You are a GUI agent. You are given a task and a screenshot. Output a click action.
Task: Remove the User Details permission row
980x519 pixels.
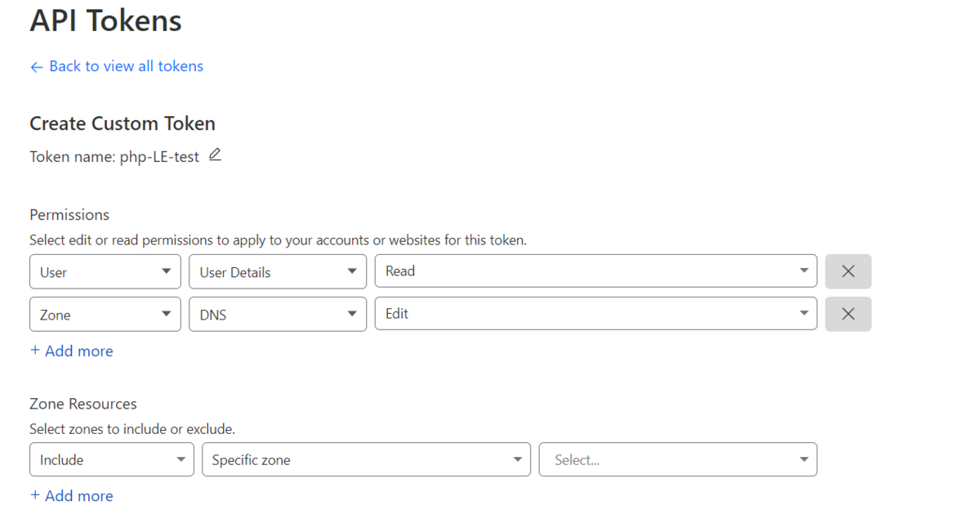[x=848, y=271]
